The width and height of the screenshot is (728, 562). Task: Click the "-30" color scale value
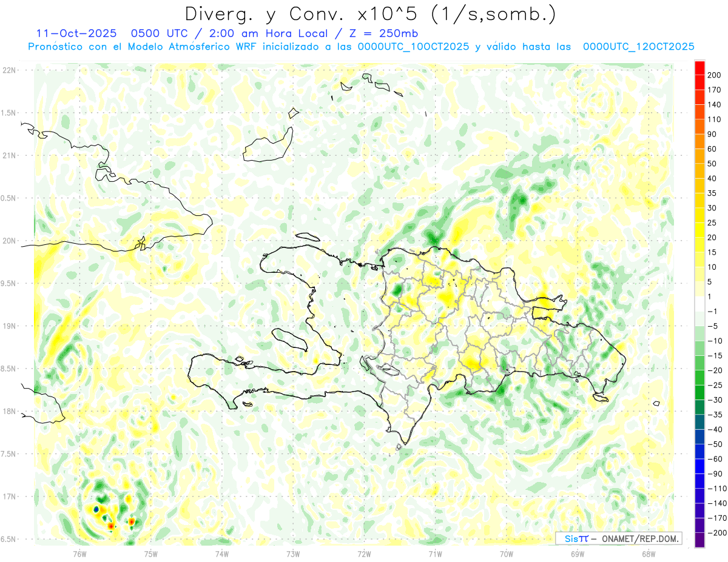[x=715, y=400]
